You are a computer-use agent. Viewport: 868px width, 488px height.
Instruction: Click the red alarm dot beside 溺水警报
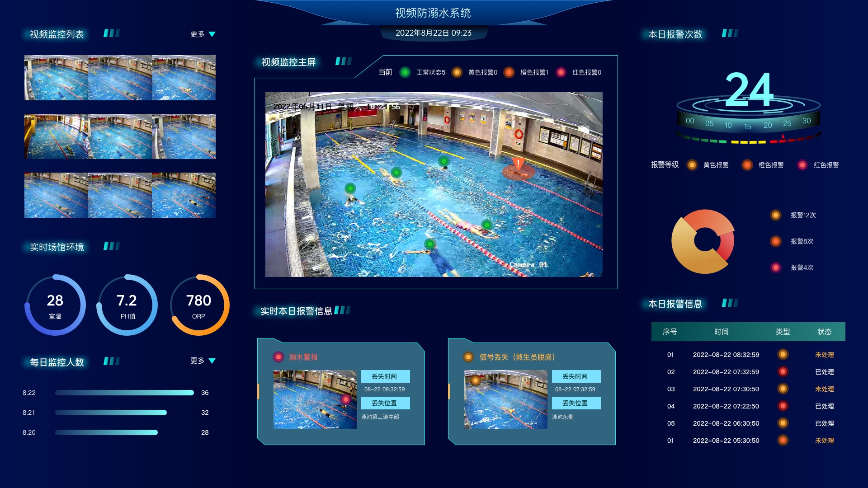(278, 357)
